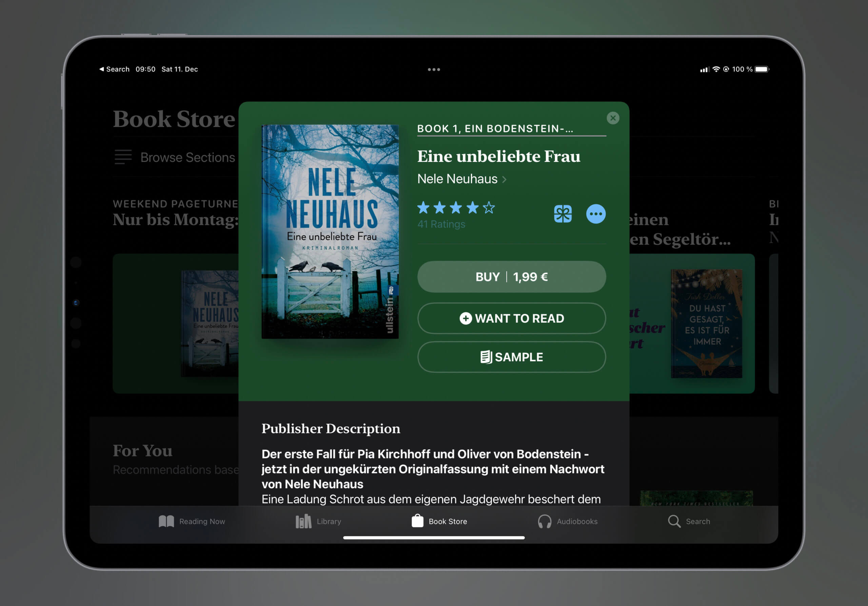Add book to Want to Read

click(x=512, y=318)
